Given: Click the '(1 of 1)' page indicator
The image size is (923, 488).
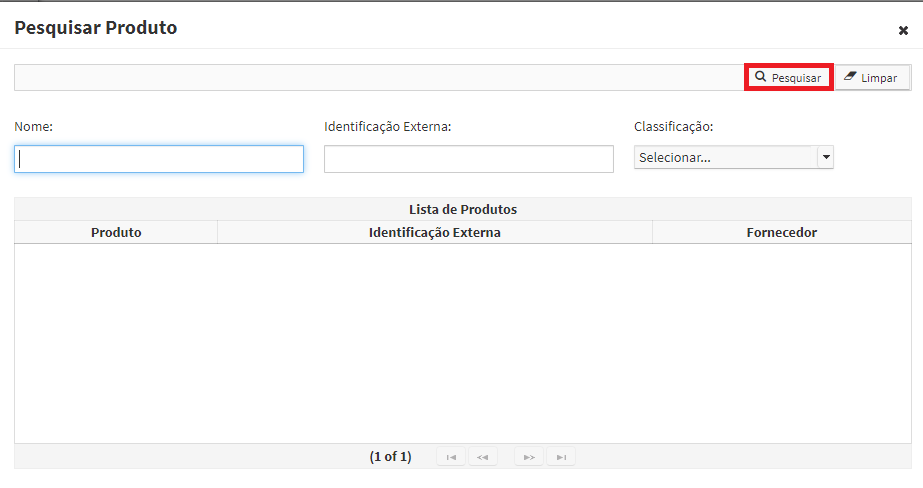Looking at the screenshot, I should (x=390, y=457).
